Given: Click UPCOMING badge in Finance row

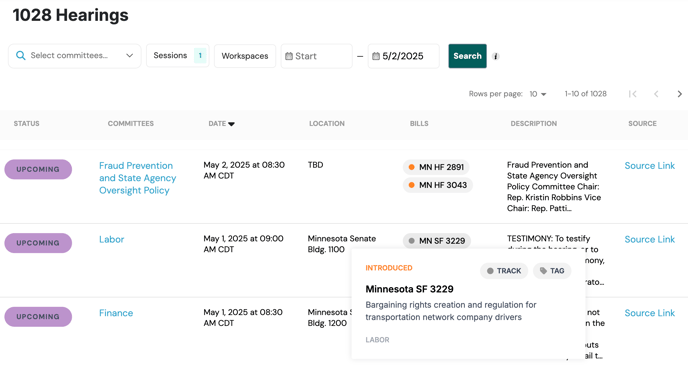Looking at the screenshot, I should (x=38, y=317).
